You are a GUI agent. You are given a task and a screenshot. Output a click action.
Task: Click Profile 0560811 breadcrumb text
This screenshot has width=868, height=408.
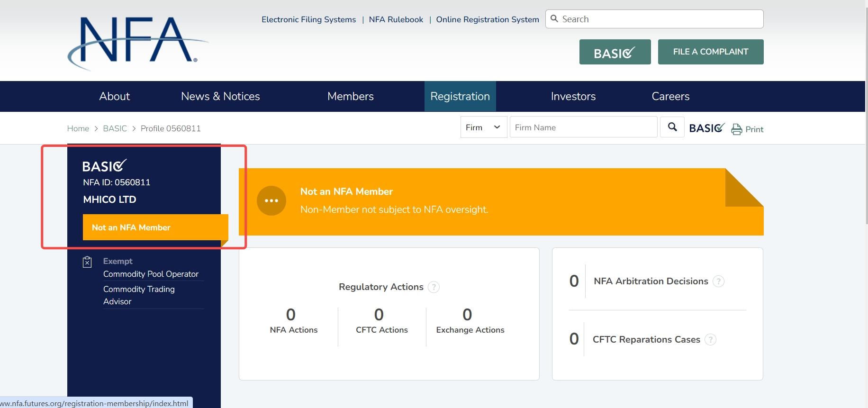(x=171, y=128)
